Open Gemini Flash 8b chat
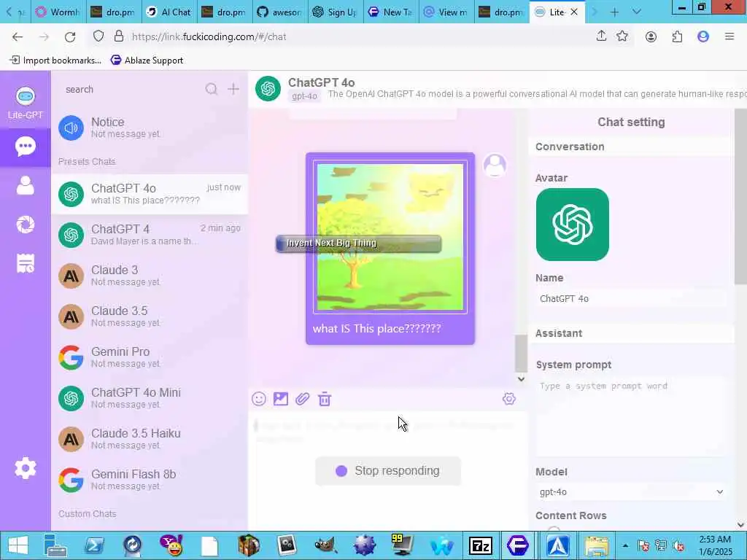The width and height of the screenshot is (747, 560). [149, 480]
